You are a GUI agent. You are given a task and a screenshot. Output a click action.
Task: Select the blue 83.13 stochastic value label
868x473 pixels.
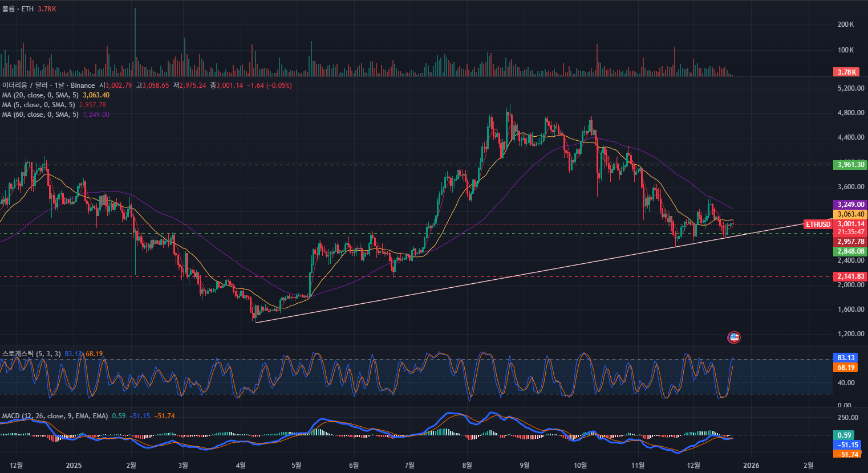(846, 358)
